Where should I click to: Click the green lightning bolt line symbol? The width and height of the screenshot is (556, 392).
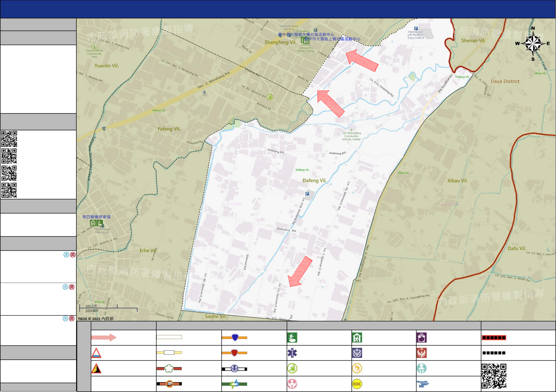pos(234,384)
